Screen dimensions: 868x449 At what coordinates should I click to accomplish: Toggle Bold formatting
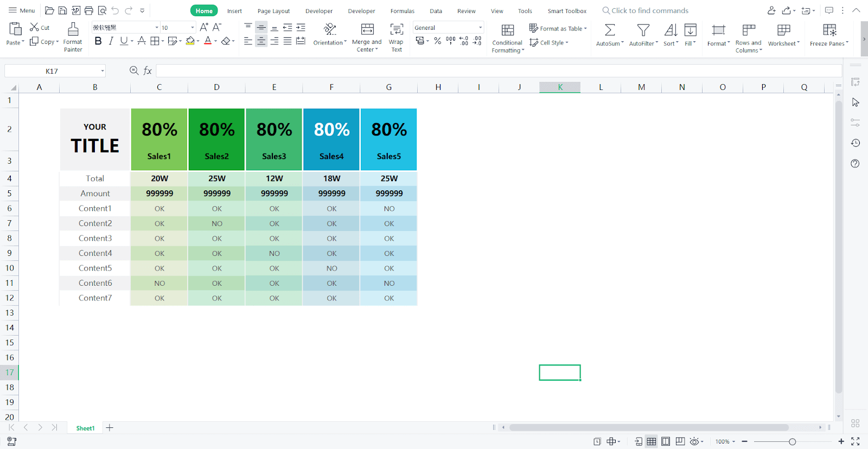click(98, 41)
